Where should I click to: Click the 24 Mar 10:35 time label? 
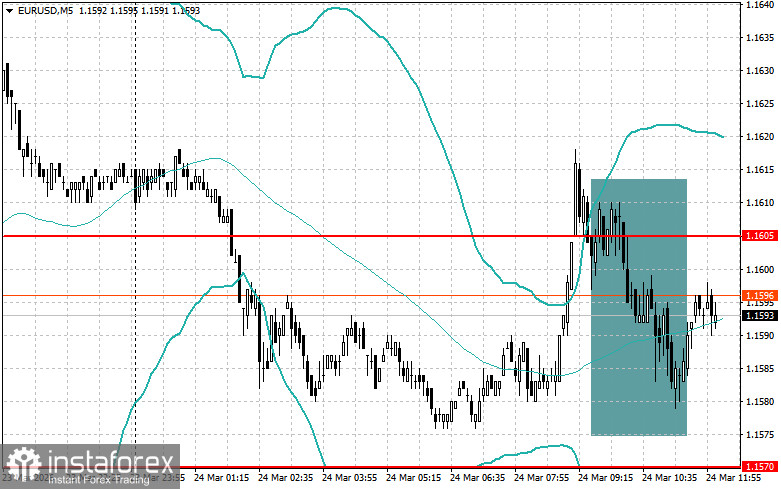(x=669, y=478)
